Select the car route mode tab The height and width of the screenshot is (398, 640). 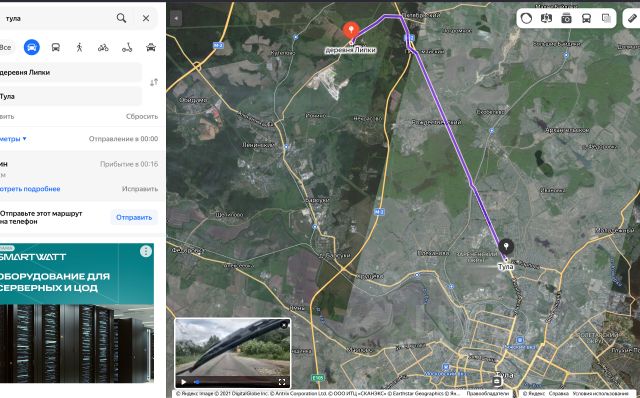(32, 47)
